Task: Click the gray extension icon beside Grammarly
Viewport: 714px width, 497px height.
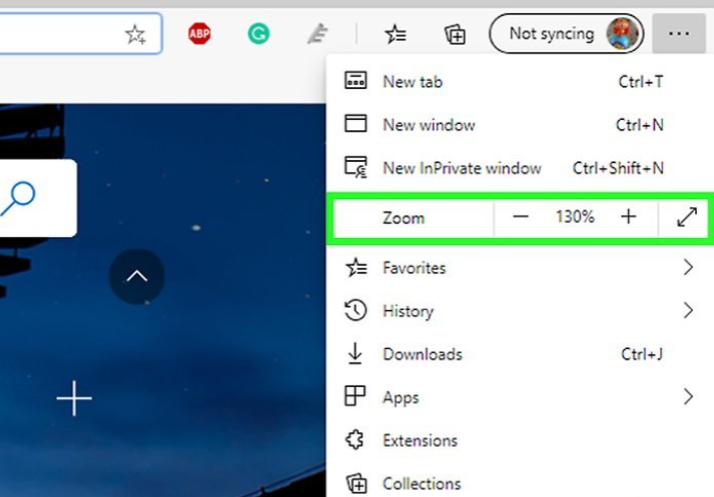Action: tap(317, 34)
